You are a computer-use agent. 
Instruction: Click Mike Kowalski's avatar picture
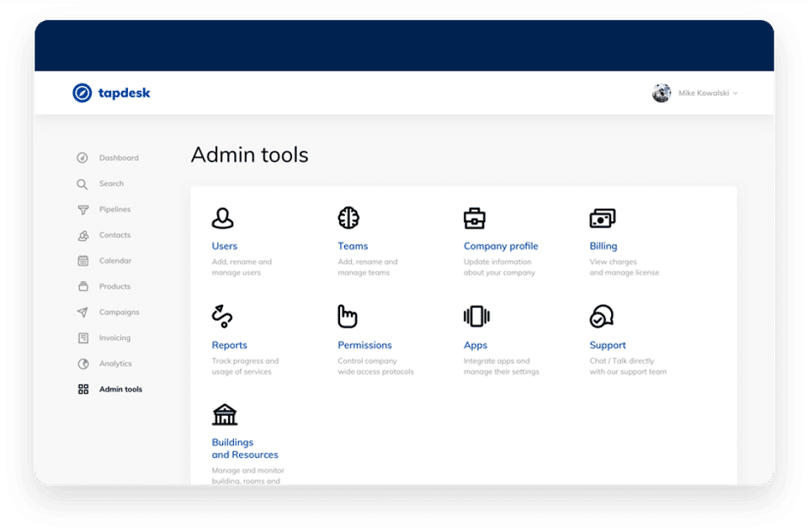pos(662,93)
